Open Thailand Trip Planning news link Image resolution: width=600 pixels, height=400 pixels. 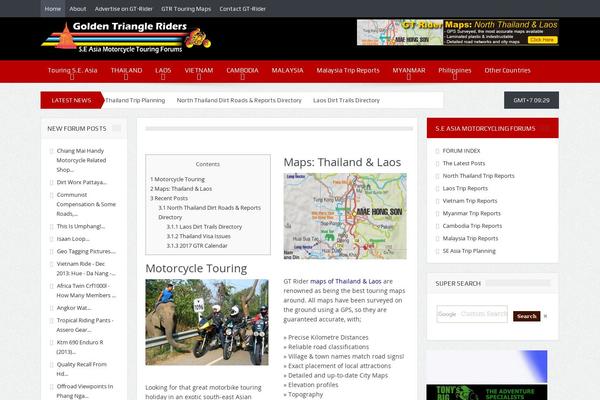(x=135, y=100)
